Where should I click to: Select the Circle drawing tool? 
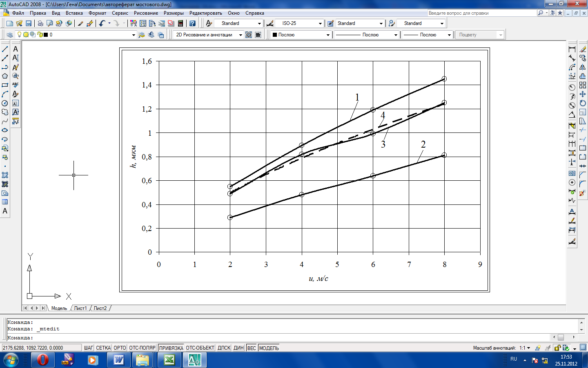(x=5, y=103)
